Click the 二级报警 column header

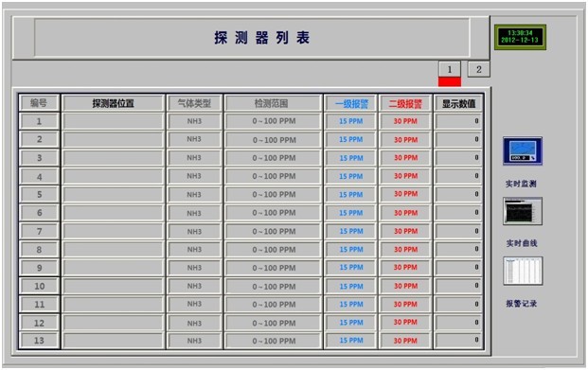(405, 103)
